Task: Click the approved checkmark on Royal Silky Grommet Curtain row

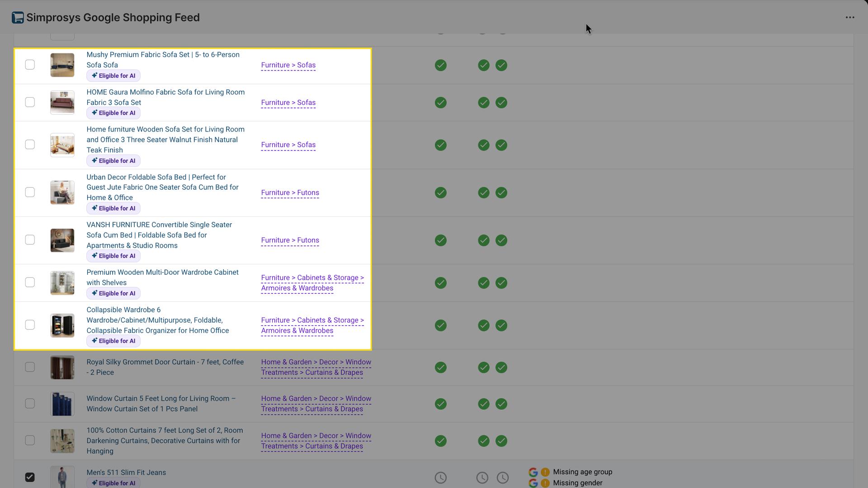Action: click(x=441, y=367)
